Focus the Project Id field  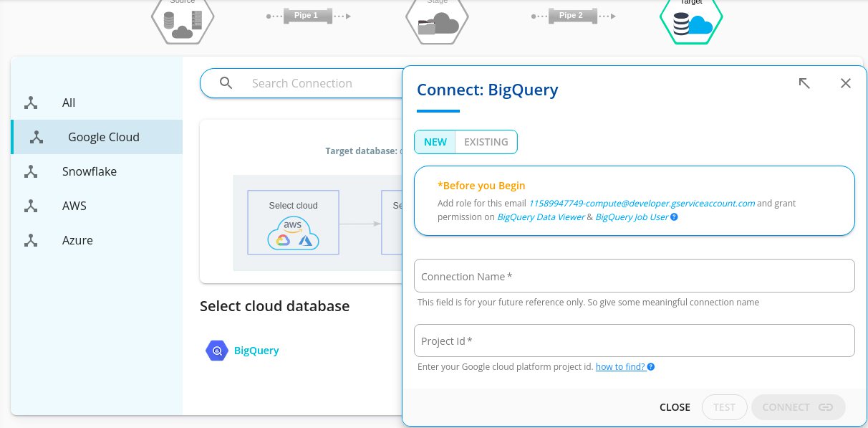635,341
